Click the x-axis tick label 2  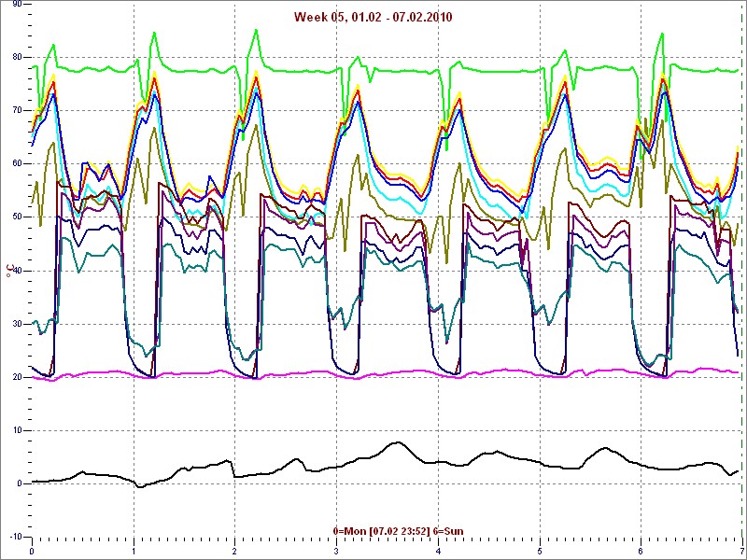[x=234, y=551]
